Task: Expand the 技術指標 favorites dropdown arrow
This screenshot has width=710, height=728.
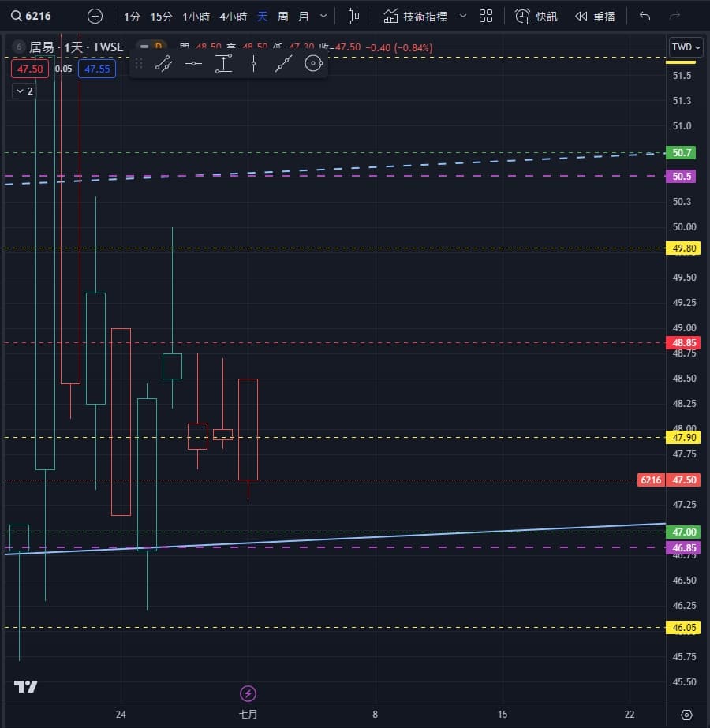Action: point(463,17)
